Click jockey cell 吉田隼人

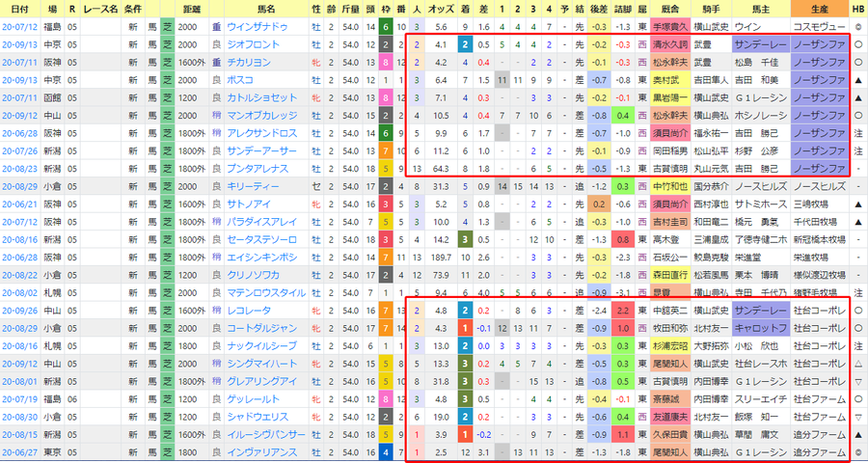[712, 80]
